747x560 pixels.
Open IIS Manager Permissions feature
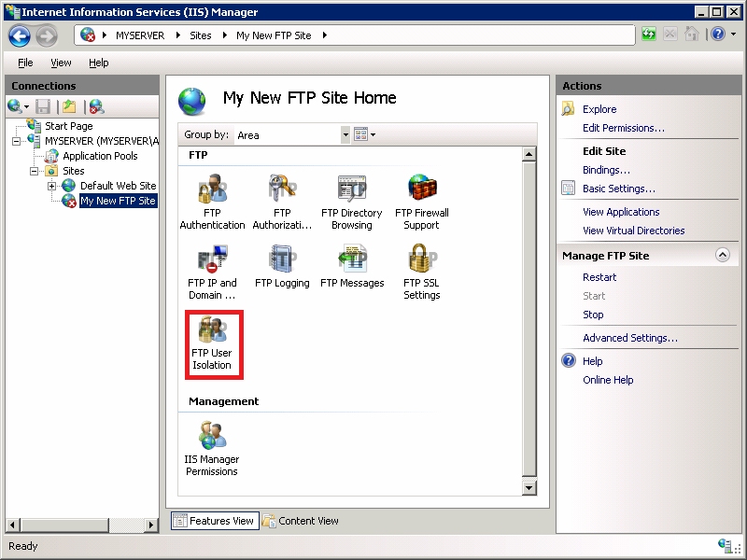[212, 449]
